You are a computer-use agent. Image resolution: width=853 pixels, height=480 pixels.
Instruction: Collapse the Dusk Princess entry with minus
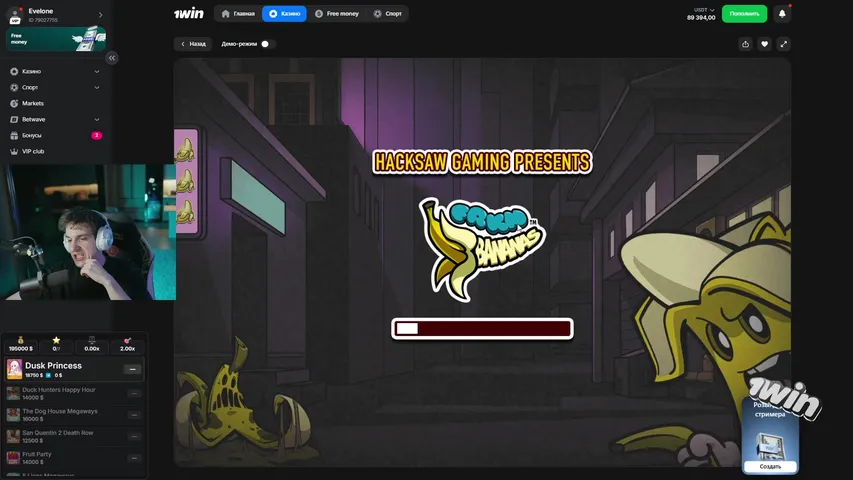(132, 369)
